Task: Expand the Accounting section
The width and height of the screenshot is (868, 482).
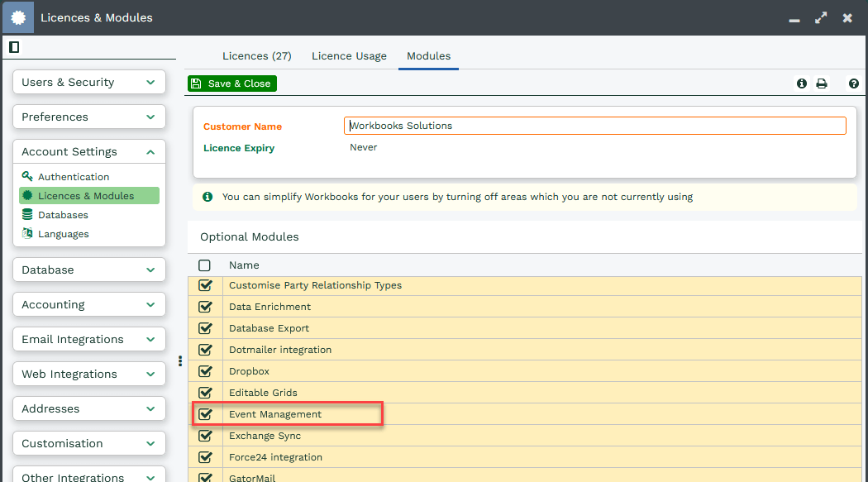Action: click(x=89, y=304)
